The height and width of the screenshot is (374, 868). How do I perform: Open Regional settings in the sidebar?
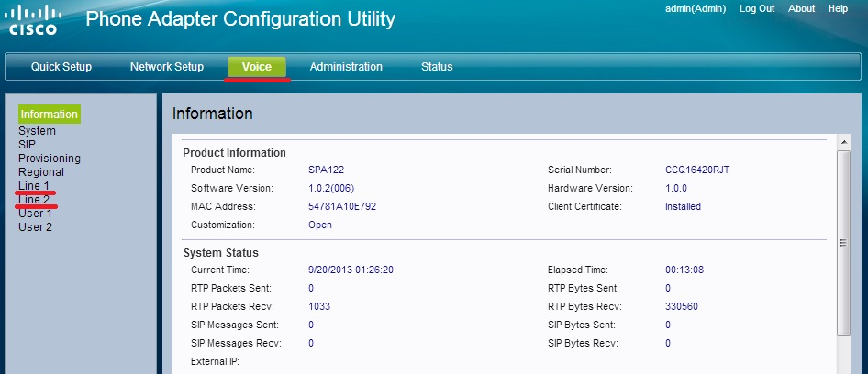pyautogui.click(x=41, y=172)
